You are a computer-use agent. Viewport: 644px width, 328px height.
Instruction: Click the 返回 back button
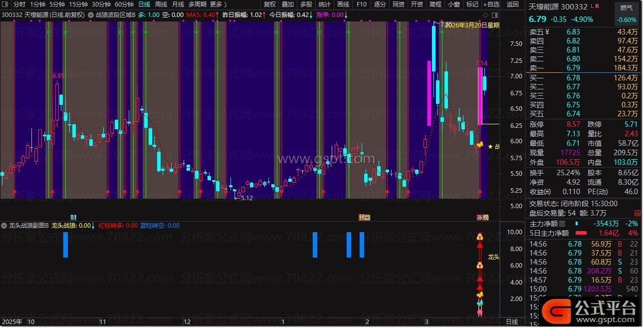click(512, 4)
